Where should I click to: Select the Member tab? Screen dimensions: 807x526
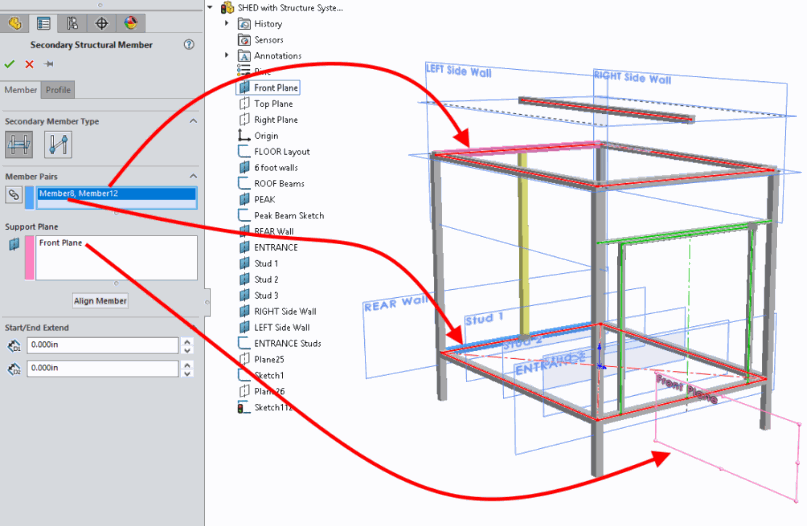21,90
